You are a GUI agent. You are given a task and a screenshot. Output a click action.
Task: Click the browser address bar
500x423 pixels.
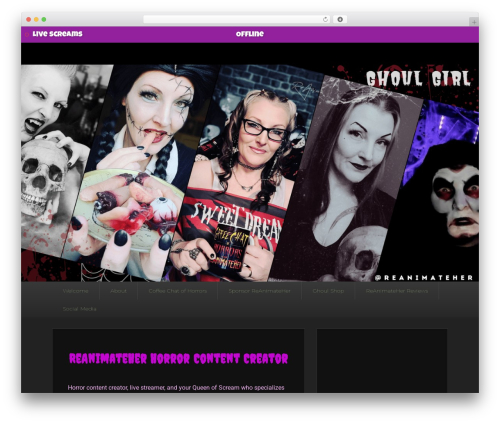(236, 19)
